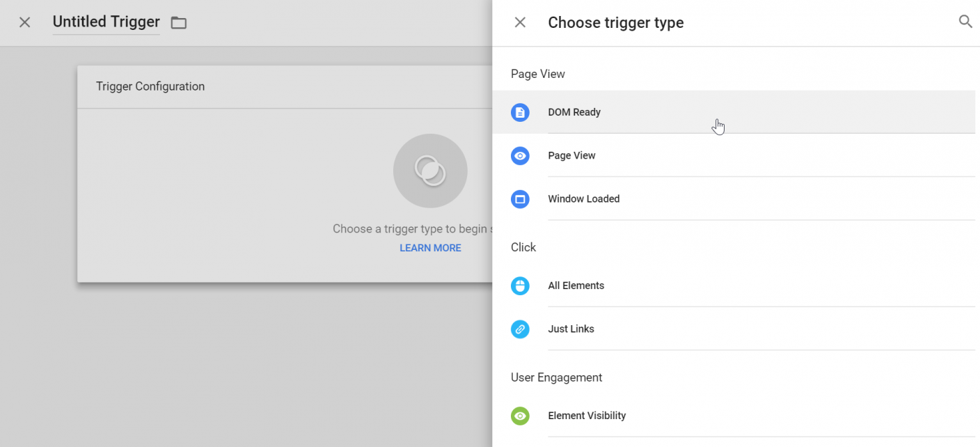Dismiss the trigger editor with the left X
This screenshot has width=980, height=447.
(24, 22)
